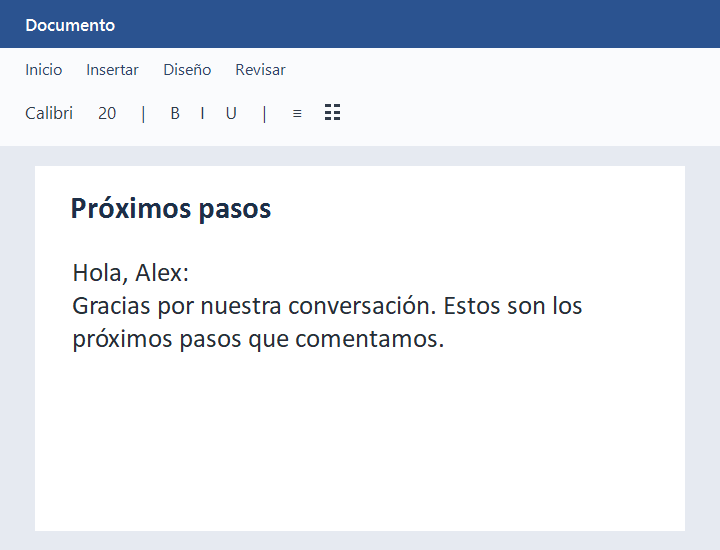Click the text alignment icon

[x=297, y=113]
